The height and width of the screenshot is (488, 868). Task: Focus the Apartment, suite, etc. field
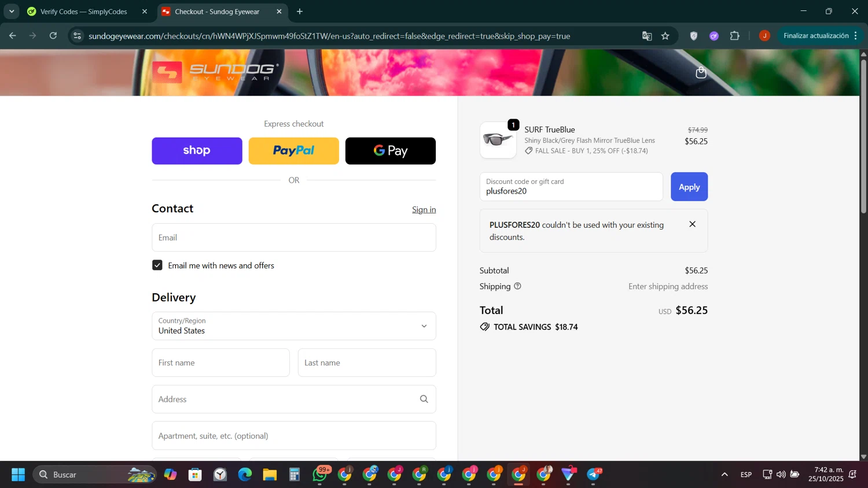[x=293, y=435]
